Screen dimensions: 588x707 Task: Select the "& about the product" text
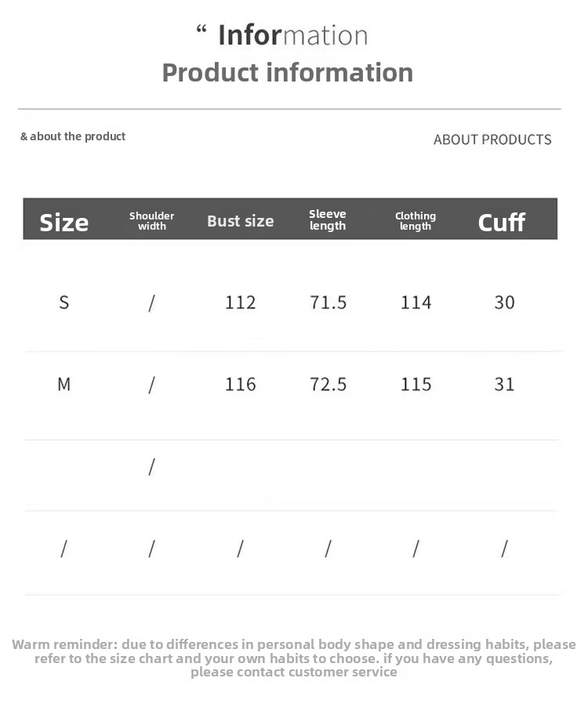[73, 136]
